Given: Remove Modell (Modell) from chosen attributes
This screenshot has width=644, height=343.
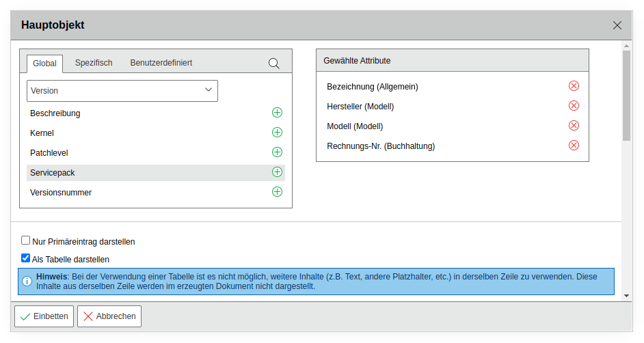Looking at the screenshot, I should pos(574,126).
